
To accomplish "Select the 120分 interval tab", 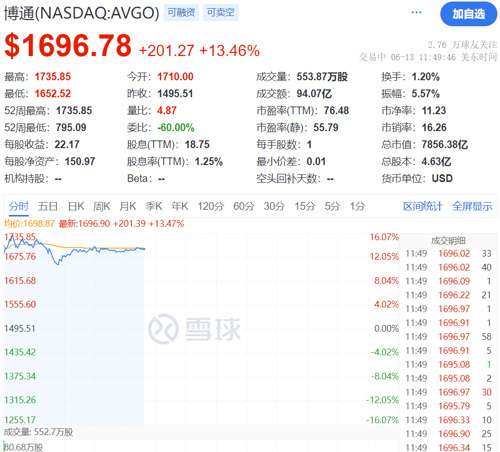I will (x=211, y=206).
